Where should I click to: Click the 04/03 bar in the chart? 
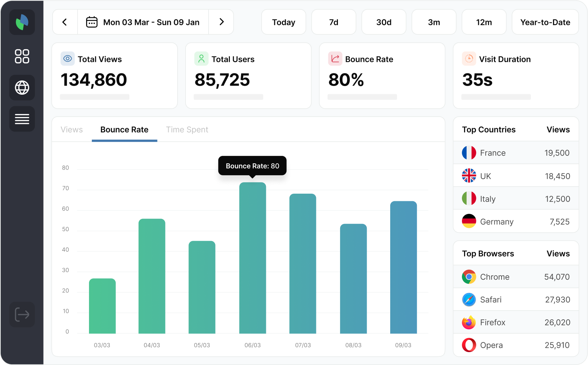(x=152, y=276)
